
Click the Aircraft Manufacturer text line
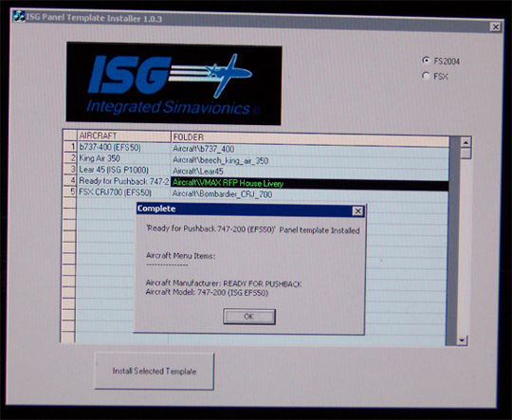[x=224, y=283]
